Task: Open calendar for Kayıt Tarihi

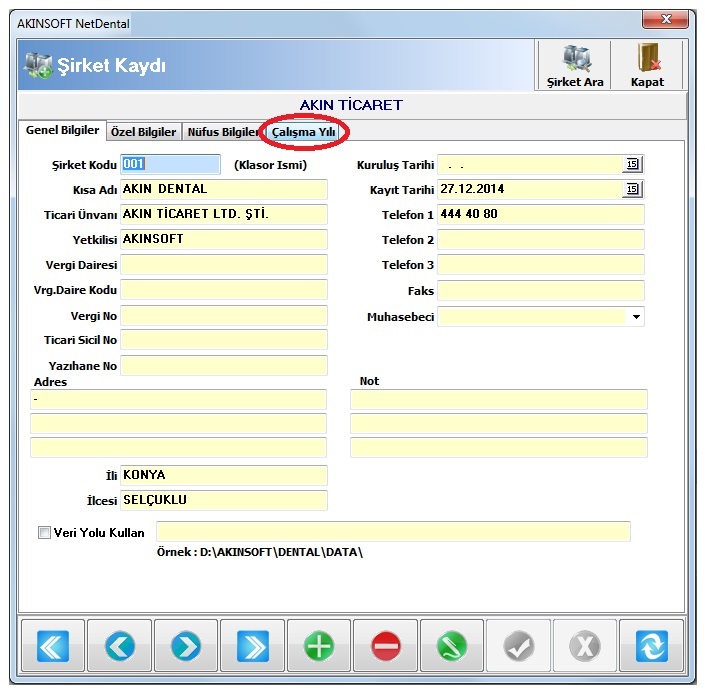Action: tap(632, 189)
